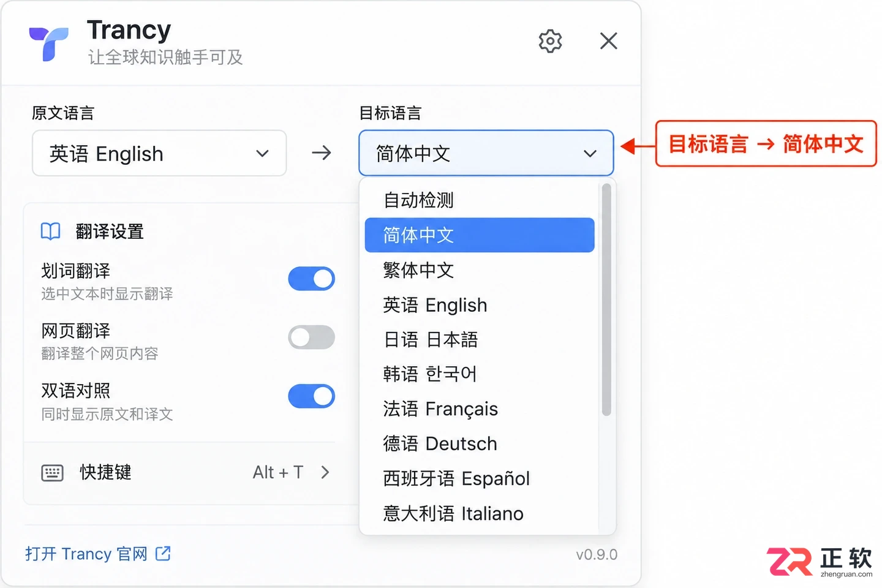Disable the 划词翻译 toggle
Screen dimensions: 882x588
(312, 279)
